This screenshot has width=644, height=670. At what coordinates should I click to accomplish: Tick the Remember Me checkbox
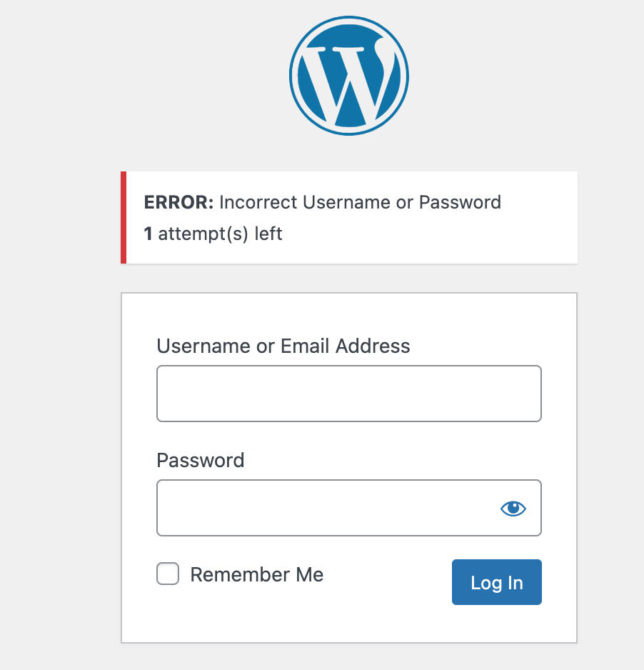pyautogui.click(x=167, y=574)
